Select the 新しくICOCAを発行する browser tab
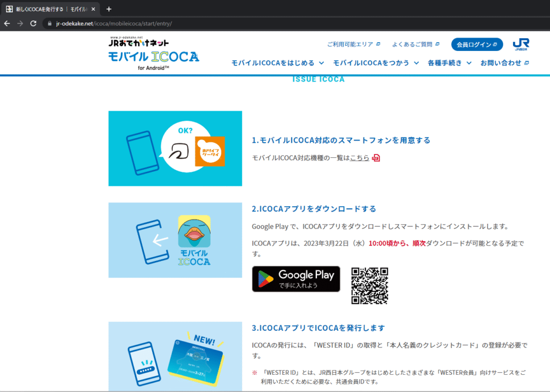This screenshot has width=550, height=392. pos(51,9)
